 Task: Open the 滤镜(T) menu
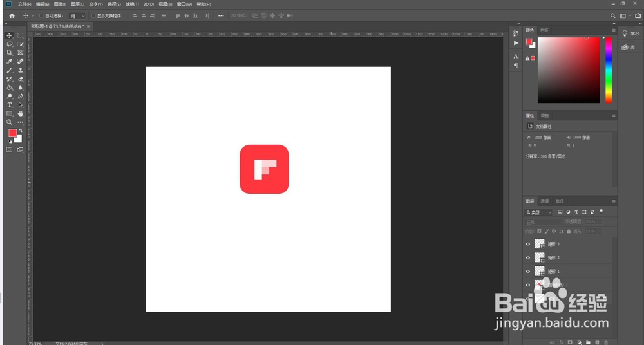pos(132,4)
